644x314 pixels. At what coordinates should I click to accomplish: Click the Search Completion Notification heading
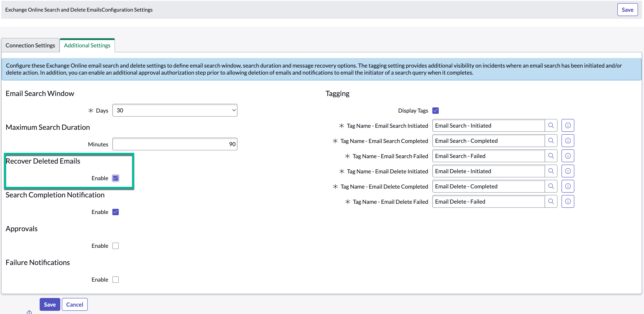(55, 195)
